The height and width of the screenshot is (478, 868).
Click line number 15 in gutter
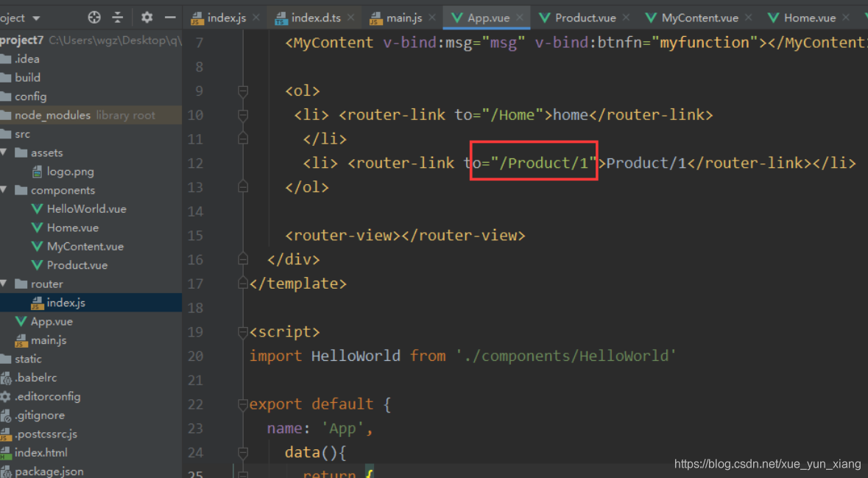click(195, 236)
